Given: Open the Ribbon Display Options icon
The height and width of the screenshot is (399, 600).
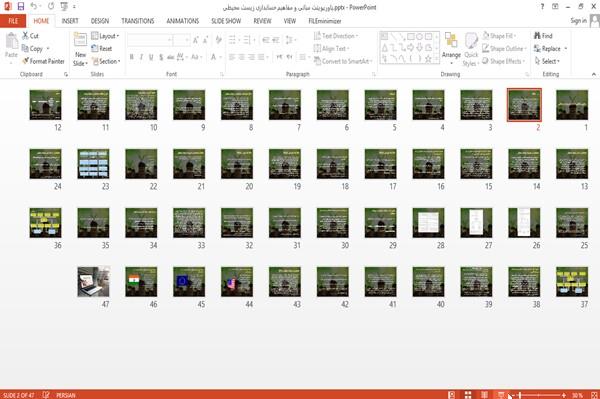Looking at the screenshot, I should coord(555,7).
